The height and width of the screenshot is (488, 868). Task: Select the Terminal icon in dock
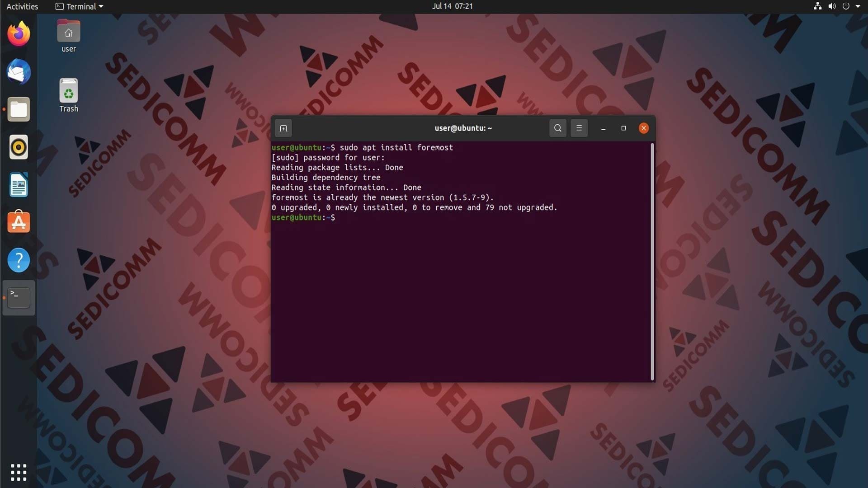[x=19, y=298]
